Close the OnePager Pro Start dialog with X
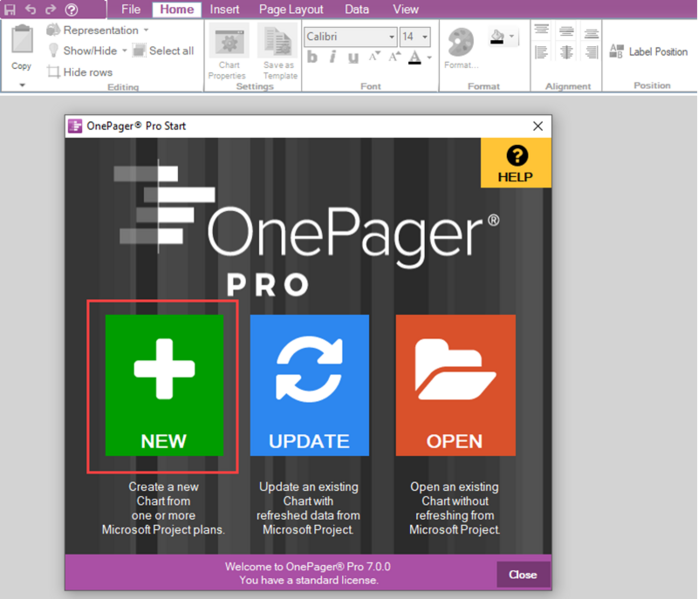The image size is (698, 599). (538, 126)
